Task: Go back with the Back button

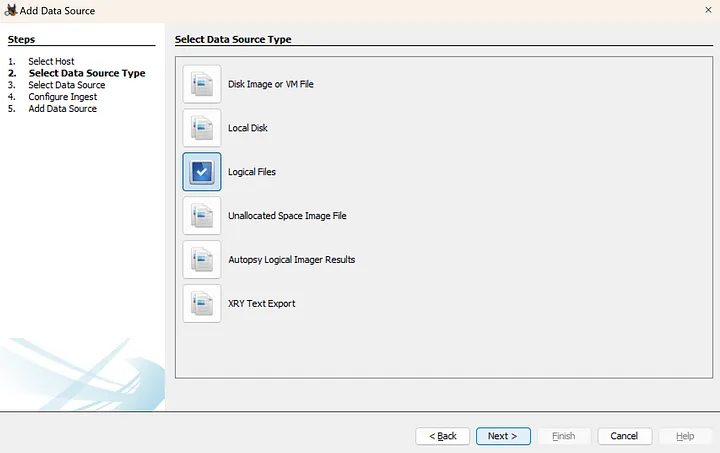Action: tap(443, 436)
